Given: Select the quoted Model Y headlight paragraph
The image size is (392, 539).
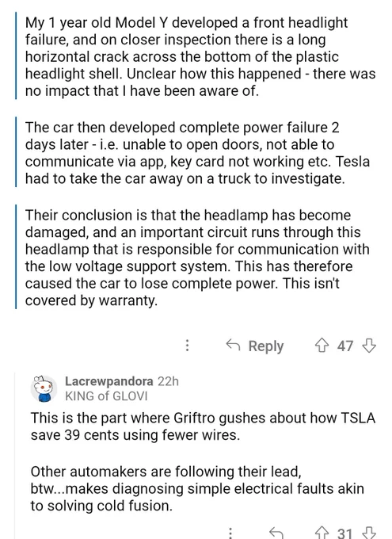Looking at the screenshot, I should coord(200,57).
